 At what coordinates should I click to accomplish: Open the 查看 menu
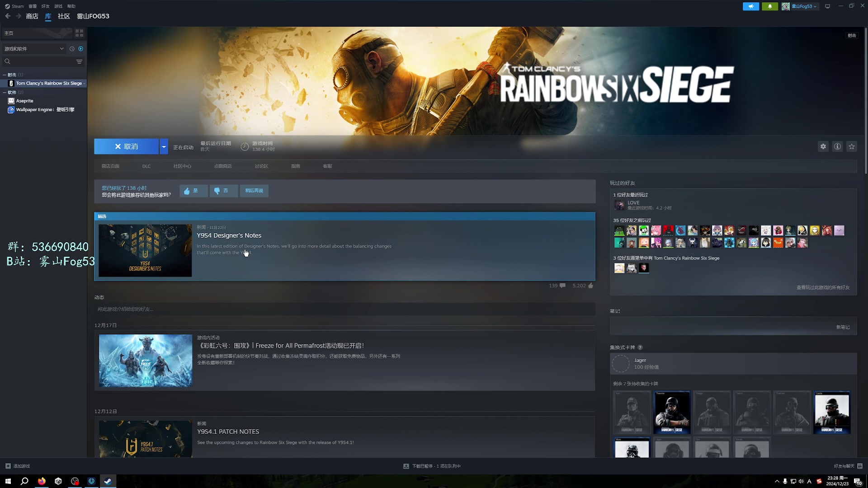33,6
